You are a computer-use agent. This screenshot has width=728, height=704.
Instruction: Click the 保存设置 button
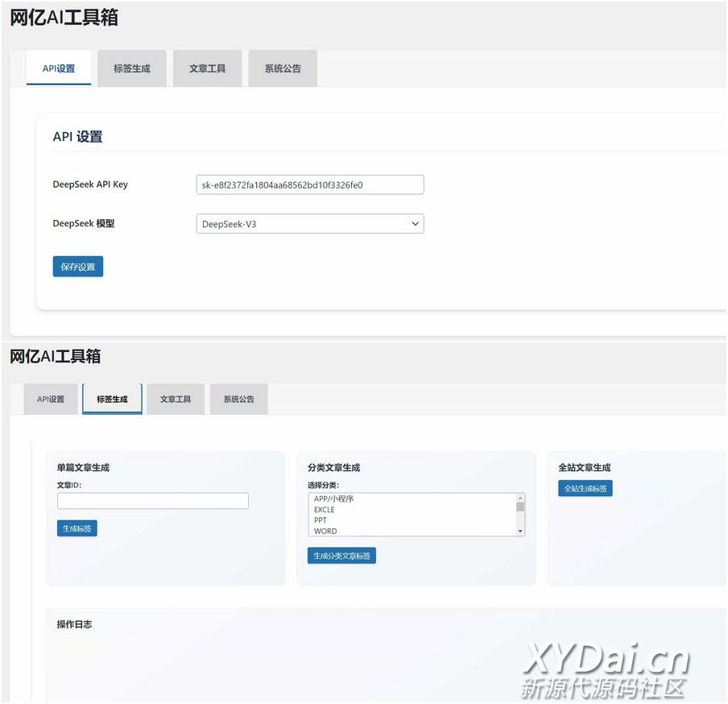(x=78, y=267)
